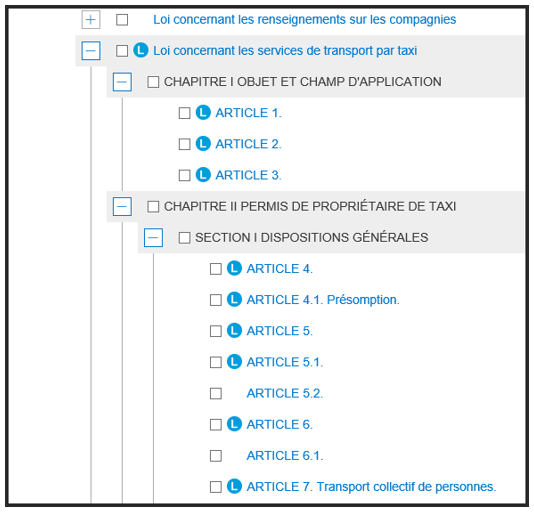Click the L icon of the taxi transport law
534x512 pixels.
tap(141, 50)
